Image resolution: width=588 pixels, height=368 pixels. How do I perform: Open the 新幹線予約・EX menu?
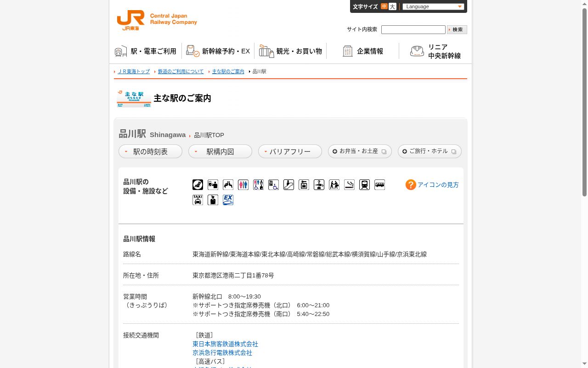(x=218, y=51)
